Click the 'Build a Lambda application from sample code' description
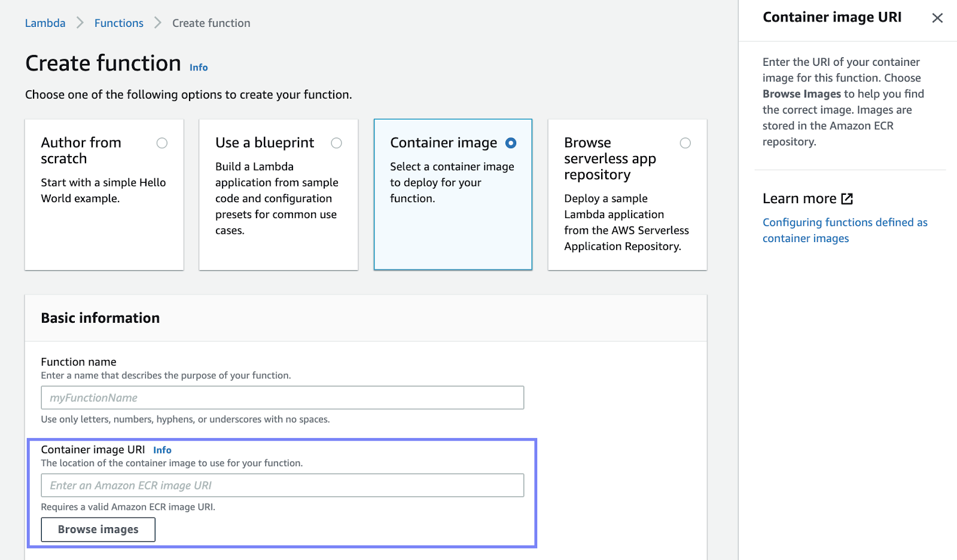Screen dimensions: 957x560 tap(277, 198)
